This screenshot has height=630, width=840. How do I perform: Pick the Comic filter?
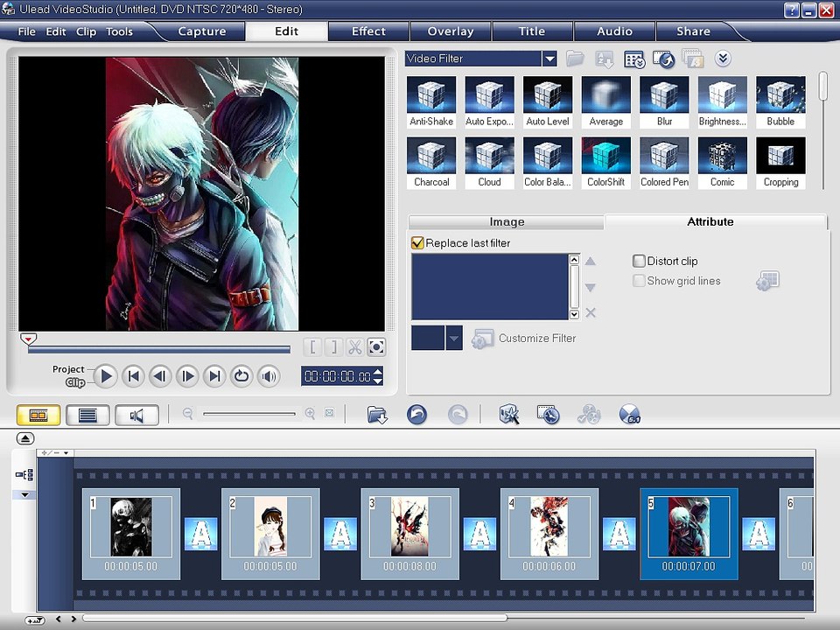[722, 163]
